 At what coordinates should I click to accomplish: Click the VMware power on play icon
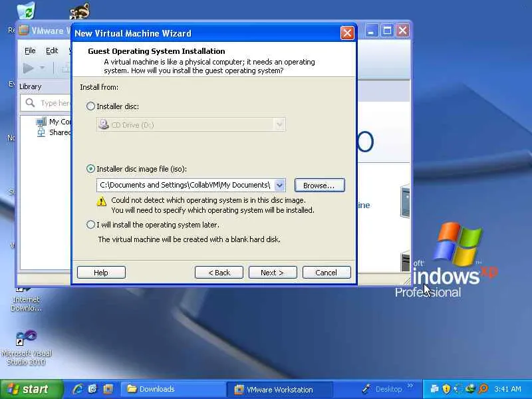[28, 68]
